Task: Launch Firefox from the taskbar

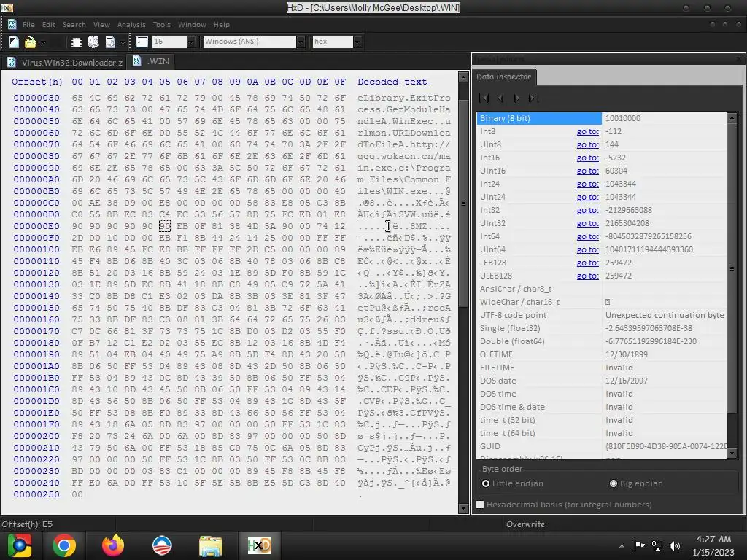Action: pyautogui.click(x=113, y=545)
